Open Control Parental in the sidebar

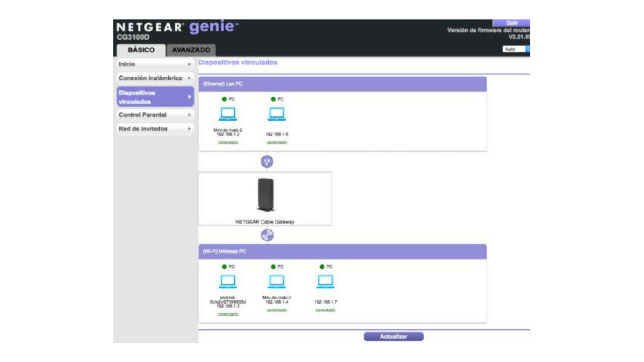[155, 115]
